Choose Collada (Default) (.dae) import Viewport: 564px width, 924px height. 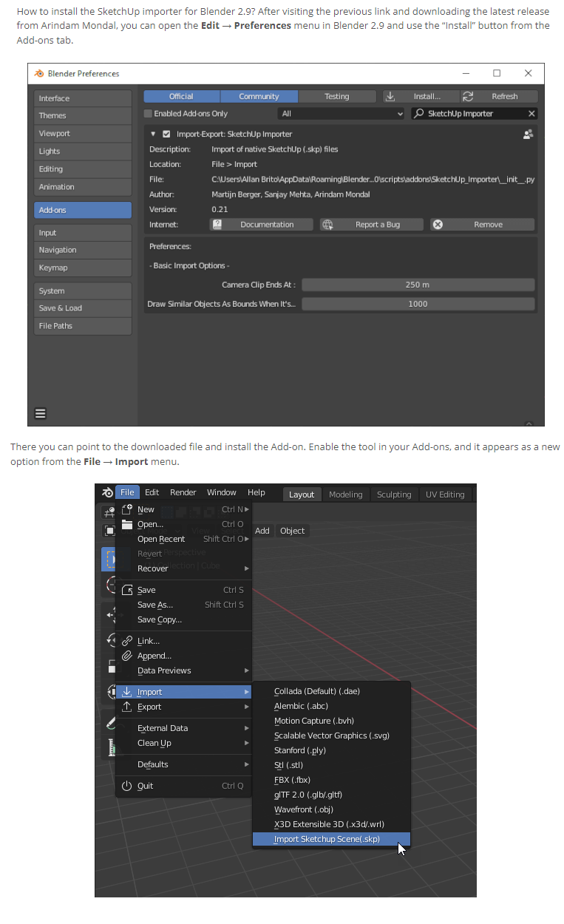click(331, 691)
